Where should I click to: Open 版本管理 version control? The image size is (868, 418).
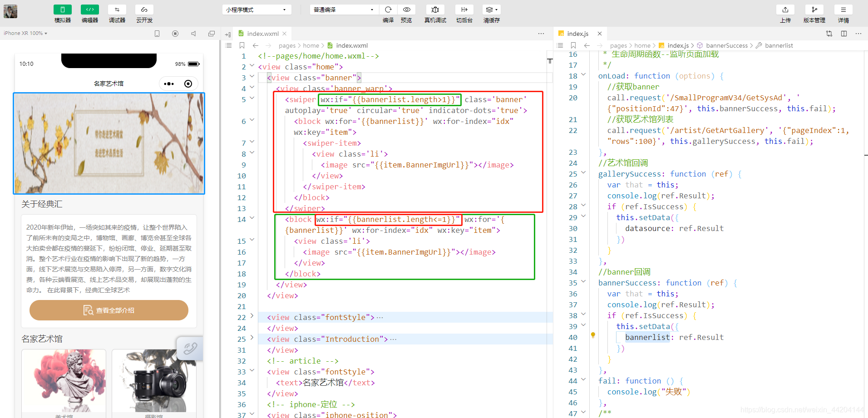[814, 10]
